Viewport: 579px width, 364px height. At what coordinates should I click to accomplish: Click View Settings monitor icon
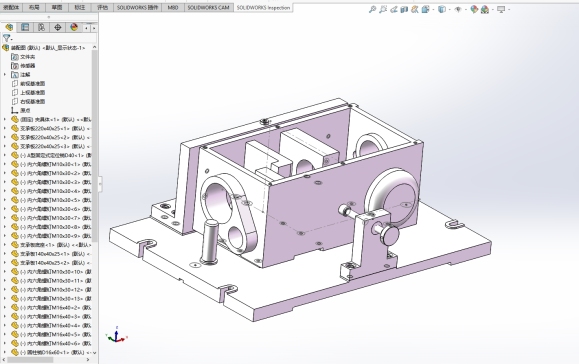point(501,9)
